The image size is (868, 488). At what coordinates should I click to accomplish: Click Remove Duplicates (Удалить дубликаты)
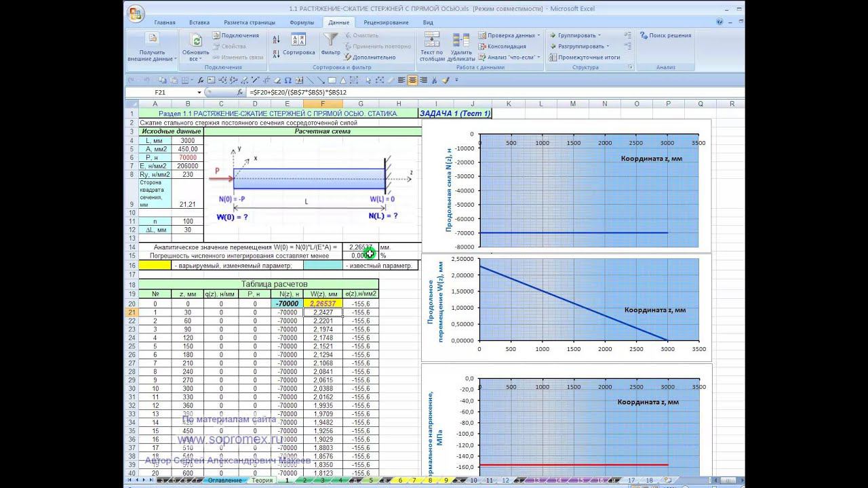(x=461, y=46)
